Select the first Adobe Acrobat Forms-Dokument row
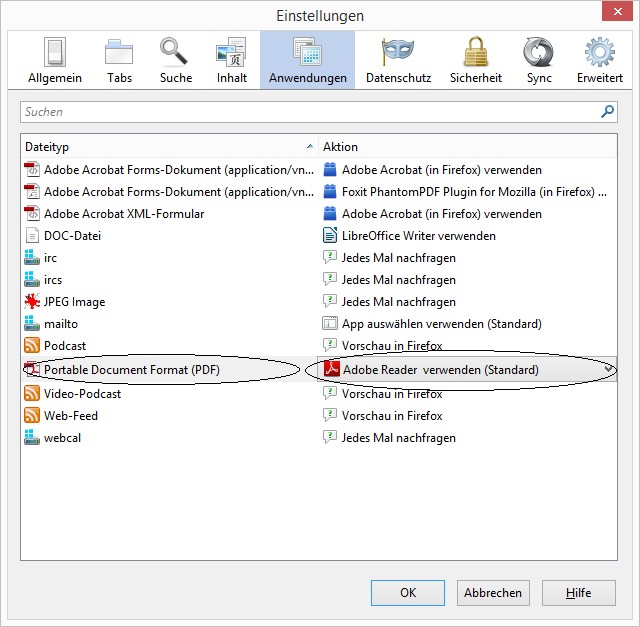 coord(169,169)
